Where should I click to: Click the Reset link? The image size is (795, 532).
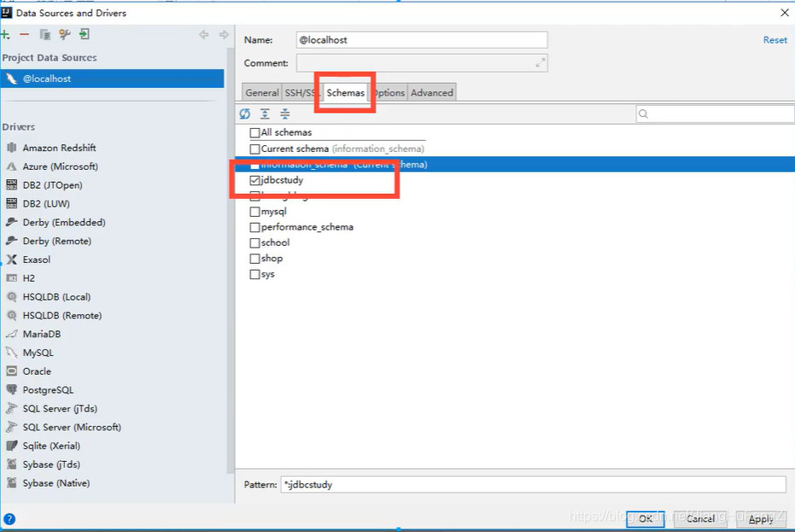(775, 40)
